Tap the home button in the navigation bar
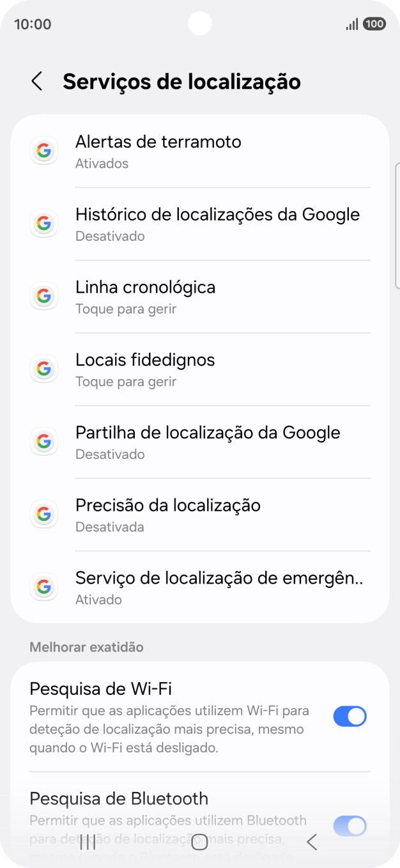The height and width of the screenshot is (868, 400). pyautogui.click(x=199, y=842)
